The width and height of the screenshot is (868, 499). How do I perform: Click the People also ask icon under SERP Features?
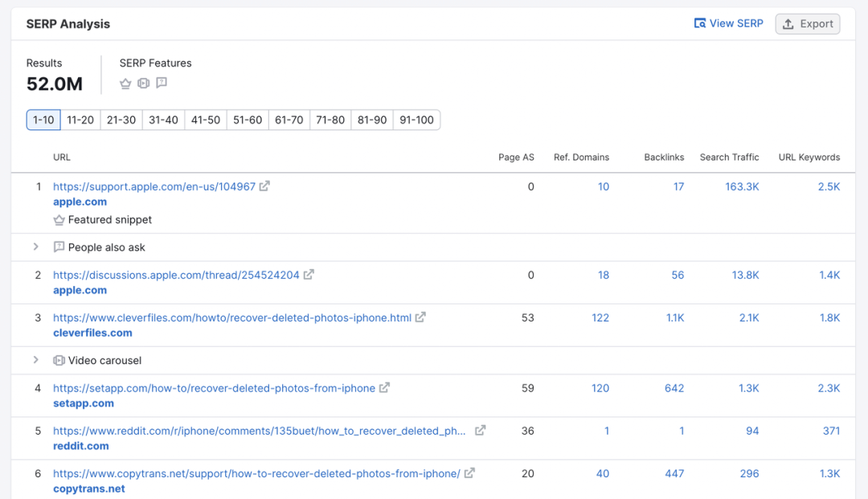162,83
